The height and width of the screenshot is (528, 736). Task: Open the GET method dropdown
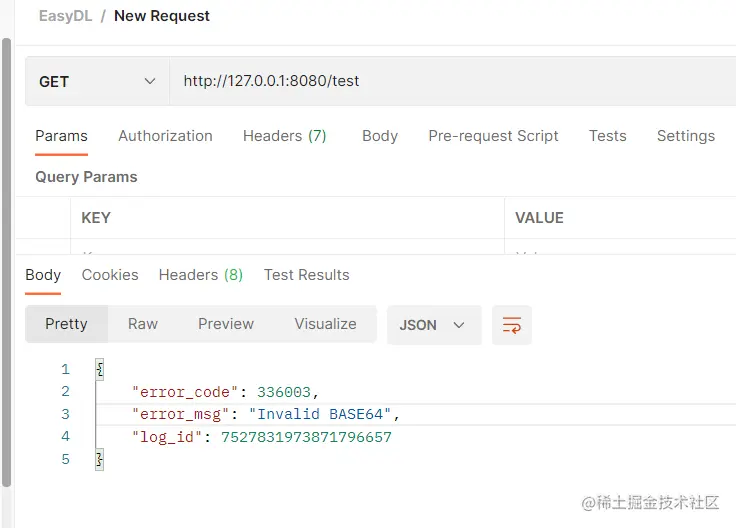(97, 81)
